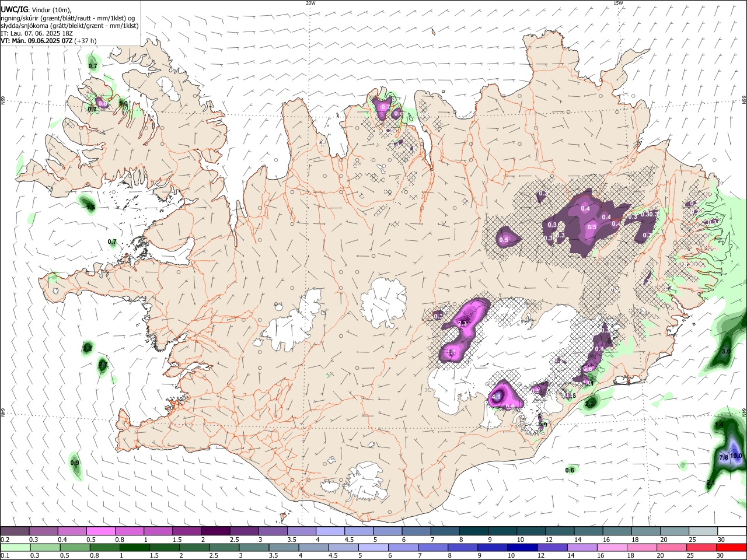Screen dimensions: 747x560
Task: Click the 2.7 rain value off the west coast
Action: pos(103,365)
